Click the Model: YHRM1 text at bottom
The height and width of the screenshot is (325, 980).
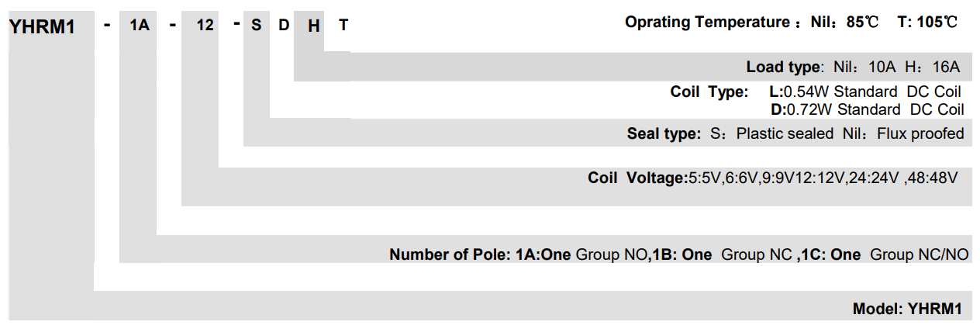[x=907, y=308]
